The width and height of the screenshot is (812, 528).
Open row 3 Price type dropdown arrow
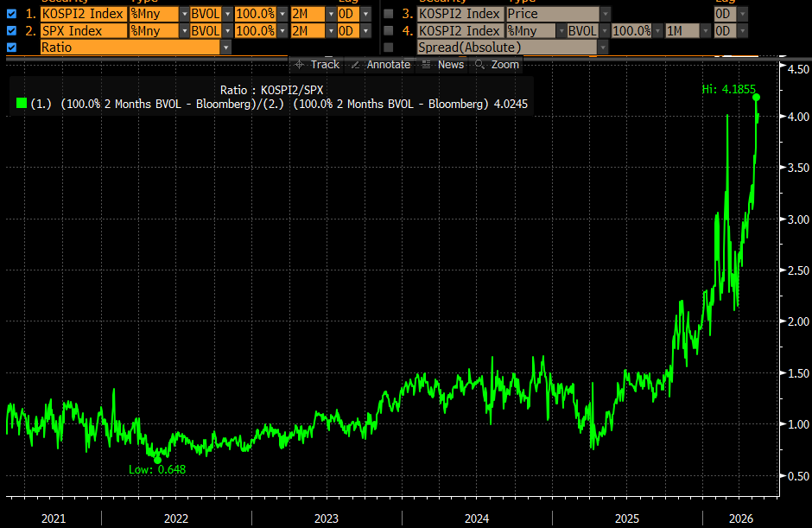pos(605,14)
